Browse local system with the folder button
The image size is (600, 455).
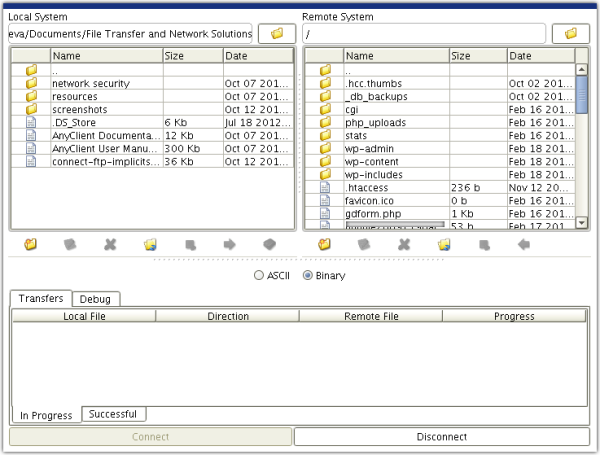277,34
